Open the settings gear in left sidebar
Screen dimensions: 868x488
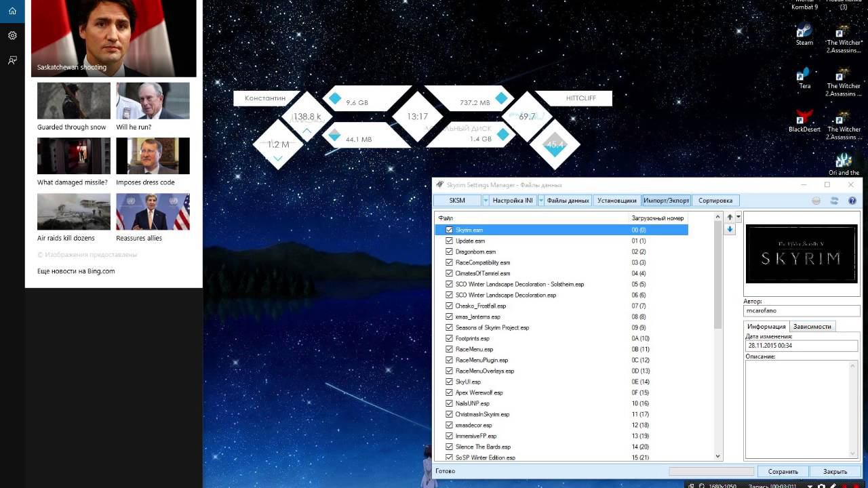[x=12, y=35]
